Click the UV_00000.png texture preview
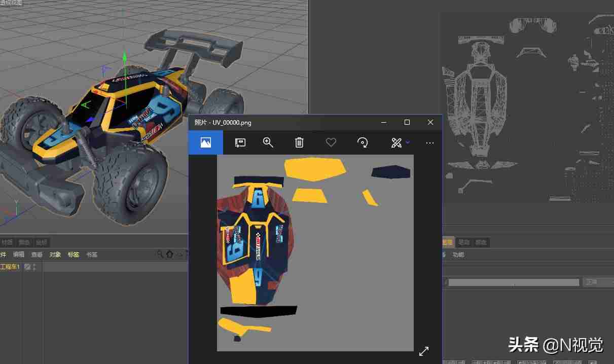Screen dimensions: 614x364 pyautogui.click(x=315, y=253)
